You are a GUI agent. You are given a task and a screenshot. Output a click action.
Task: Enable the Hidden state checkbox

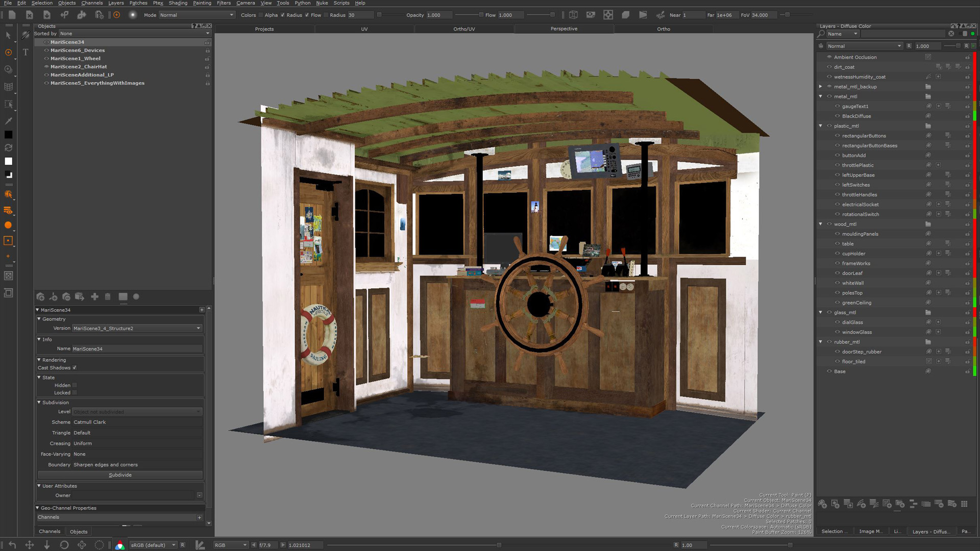75,385
